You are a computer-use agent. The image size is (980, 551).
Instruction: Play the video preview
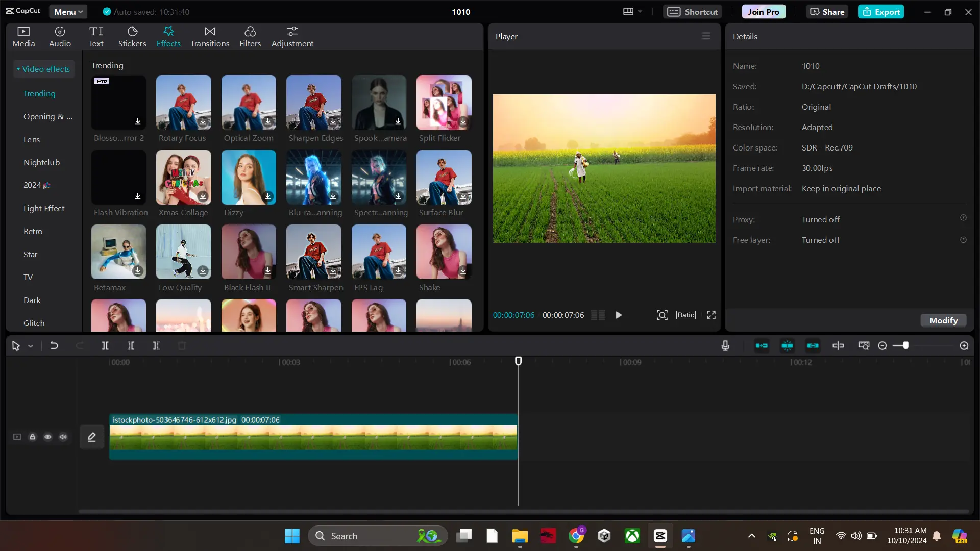[619, 315]
